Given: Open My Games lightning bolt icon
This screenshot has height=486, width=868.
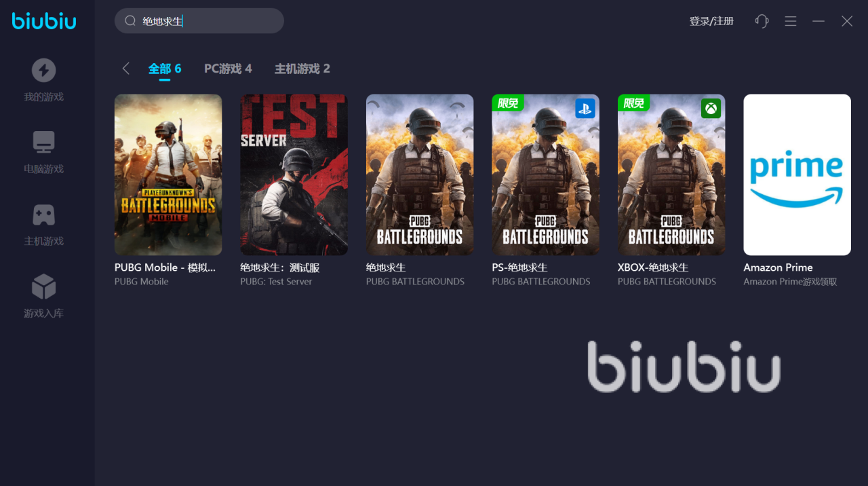Looking at the screenshot, I should (x=44, y=70).
